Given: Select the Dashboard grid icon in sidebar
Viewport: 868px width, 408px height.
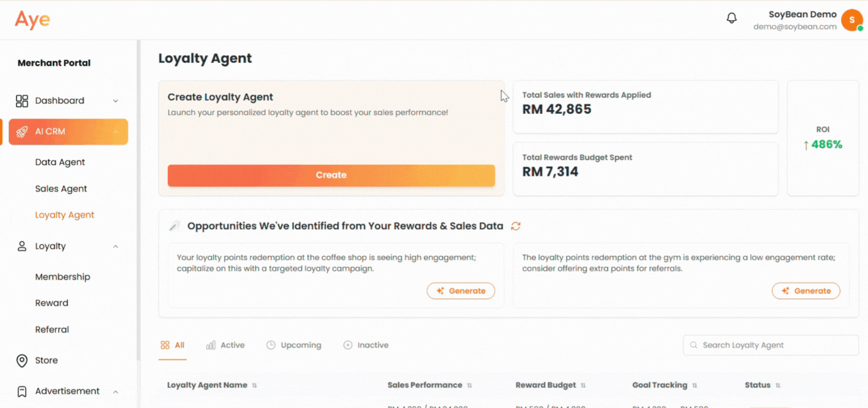Looking at the screenshot, I should coord(22,100).
